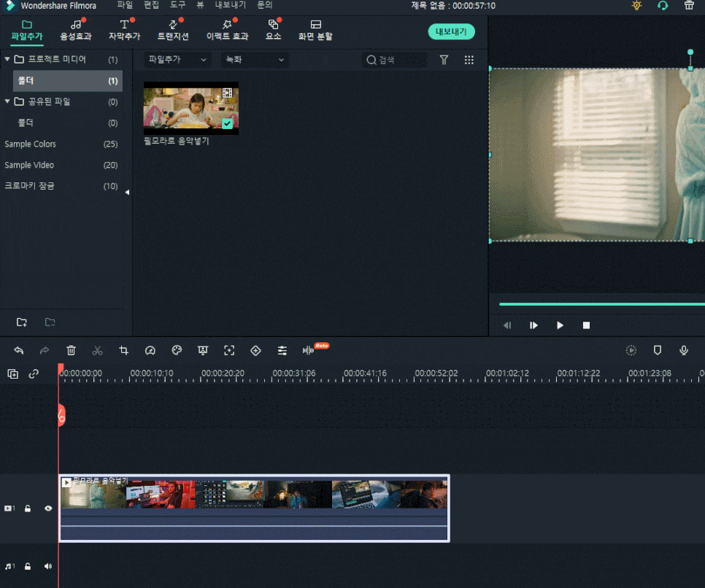
Task: Click the 검색 search field
Action: click(395, 60)
